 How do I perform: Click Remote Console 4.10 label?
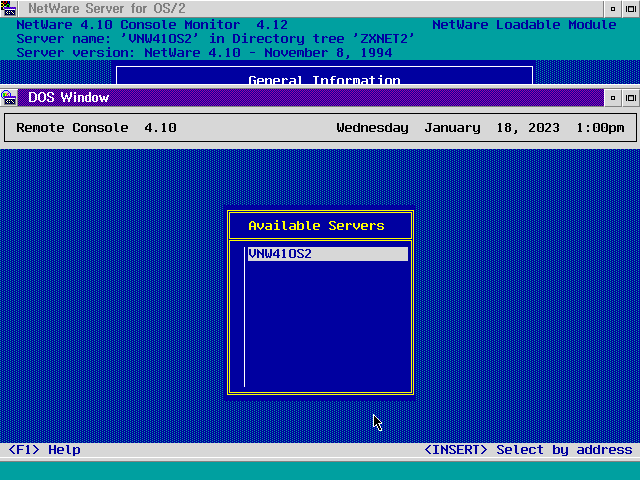coord(96,128)
